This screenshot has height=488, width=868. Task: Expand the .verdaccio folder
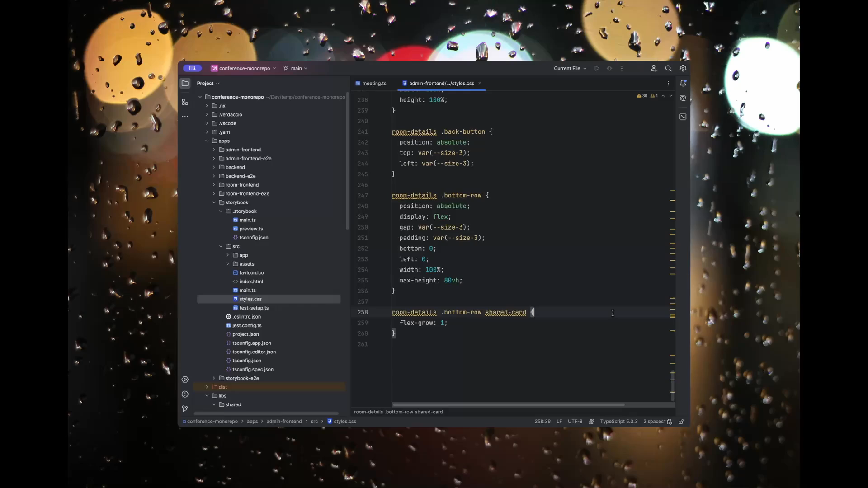point(207,114)
